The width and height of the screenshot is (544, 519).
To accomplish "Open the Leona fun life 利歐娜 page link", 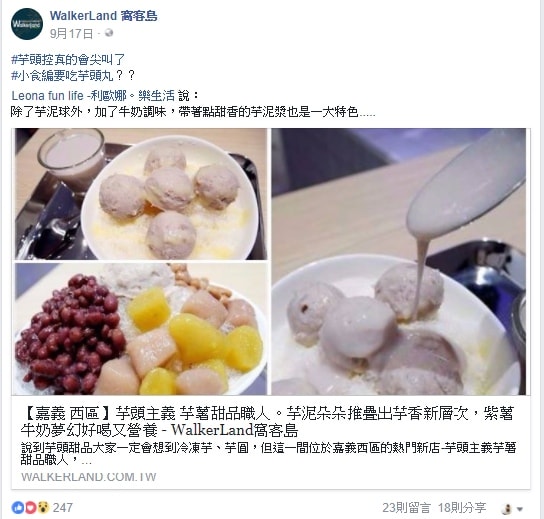I will tap(93, 95).
